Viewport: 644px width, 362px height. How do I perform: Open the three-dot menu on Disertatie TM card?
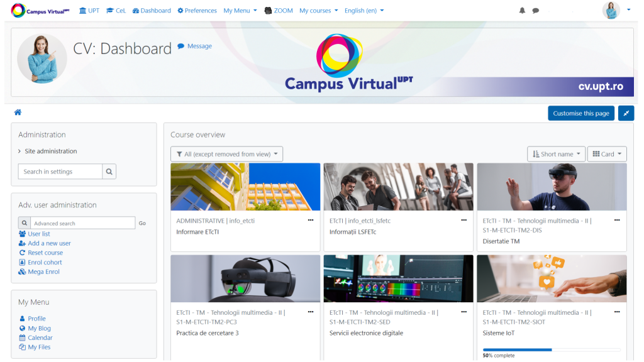coord(617,221)
